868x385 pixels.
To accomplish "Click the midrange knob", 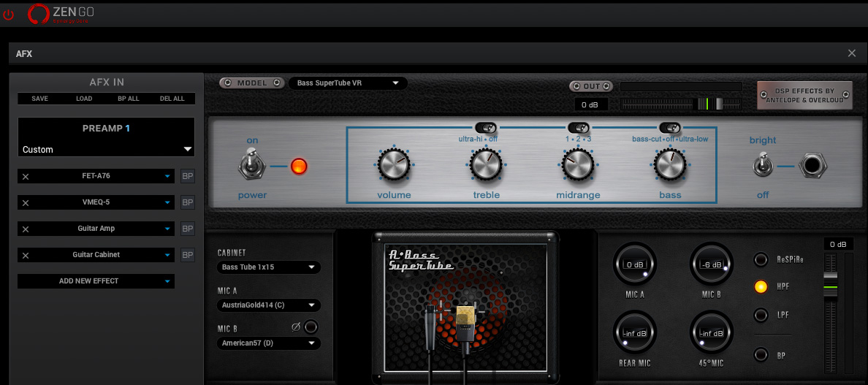I will coord(578,165).
